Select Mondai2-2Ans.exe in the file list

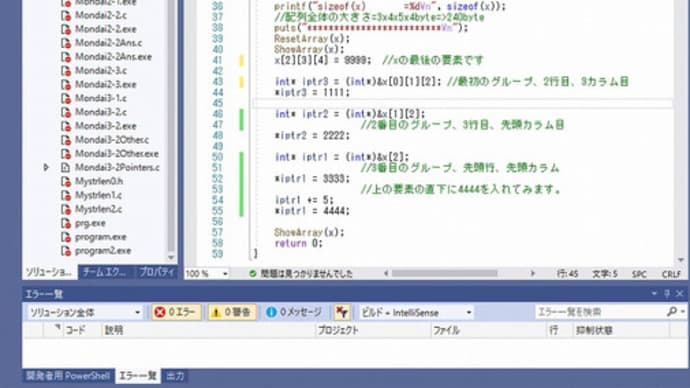[x=113, y=57]
